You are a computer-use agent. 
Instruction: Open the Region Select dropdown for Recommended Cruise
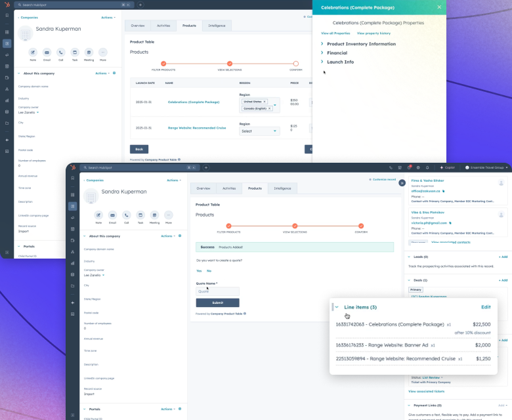(259, 131)
